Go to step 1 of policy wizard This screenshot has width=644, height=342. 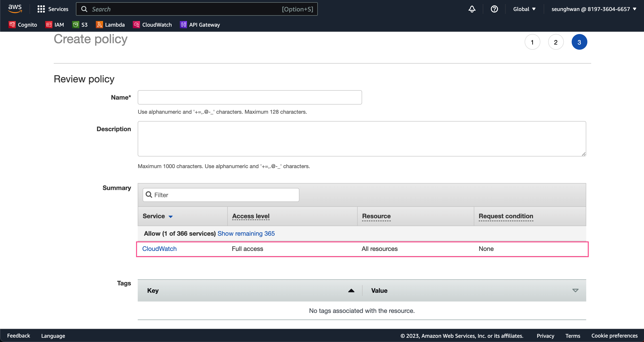(532, 42)
